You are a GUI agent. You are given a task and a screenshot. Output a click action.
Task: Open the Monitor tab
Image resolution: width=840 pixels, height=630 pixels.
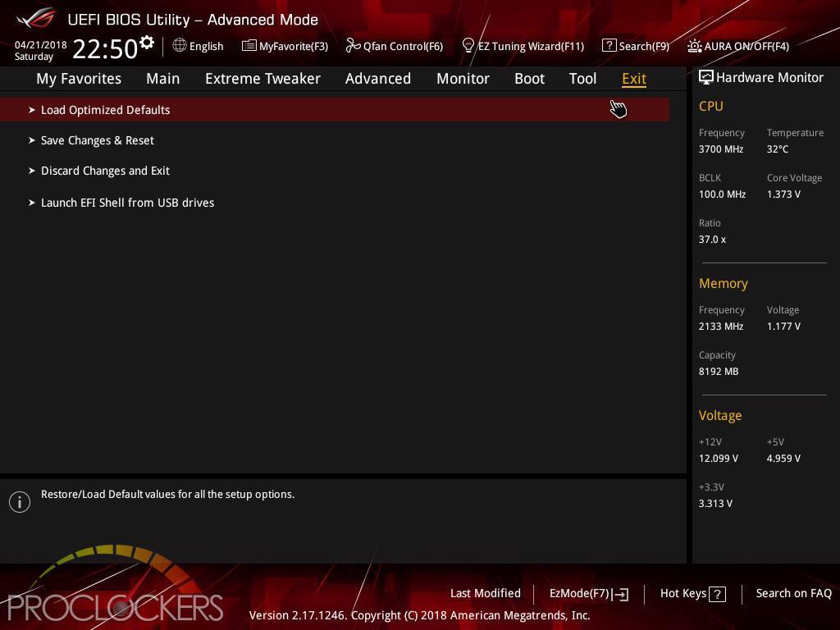463,79
